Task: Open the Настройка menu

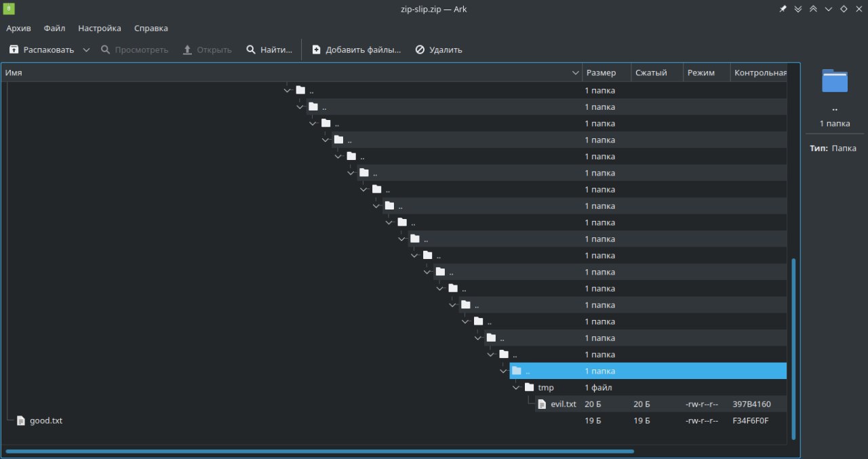Action: [100, 28]
